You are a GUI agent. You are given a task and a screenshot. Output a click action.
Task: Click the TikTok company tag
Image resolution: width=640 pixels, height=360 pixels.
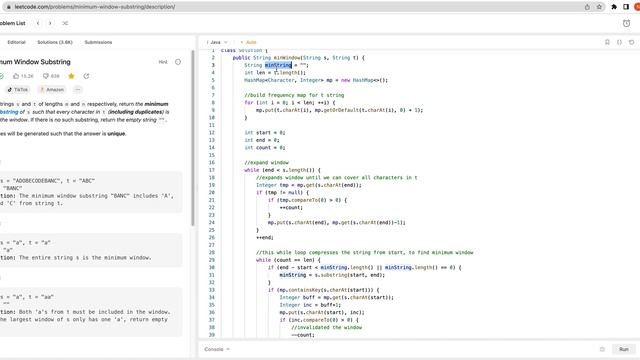point(18,89)
